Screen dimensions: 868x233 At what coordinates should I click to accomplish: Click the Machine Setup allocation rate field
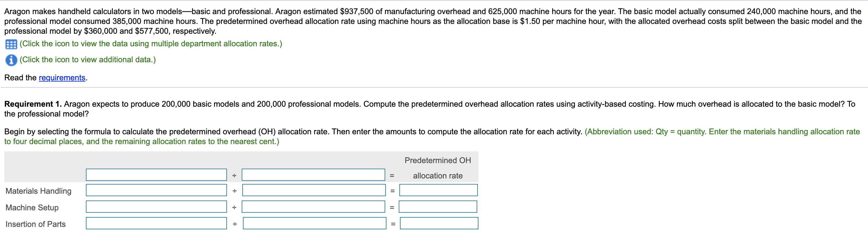click(x=438, y=206)
